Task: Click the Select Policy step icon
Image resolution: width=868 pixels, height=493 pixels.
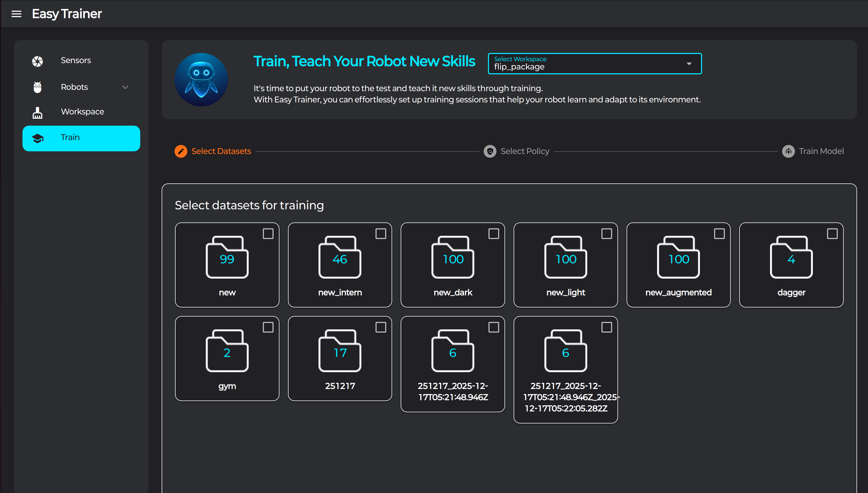Action: (x=490, y=151)
